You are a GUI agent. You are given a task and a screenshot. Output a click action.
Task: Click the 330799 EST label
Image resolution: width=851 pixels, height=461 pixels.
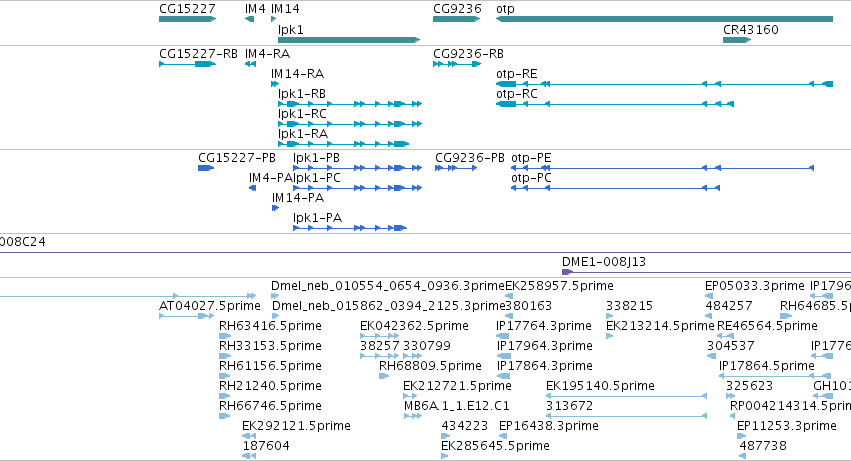[x=427, y=346]
